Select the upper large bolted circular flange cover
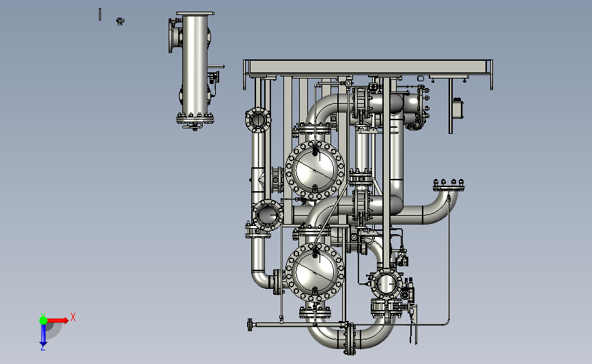 pos(315,170)
